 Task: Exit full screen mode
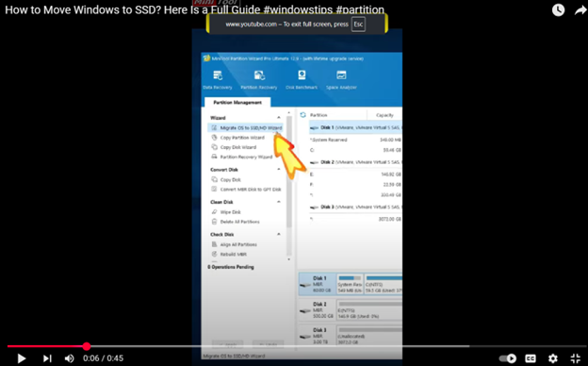click(576, 358)
